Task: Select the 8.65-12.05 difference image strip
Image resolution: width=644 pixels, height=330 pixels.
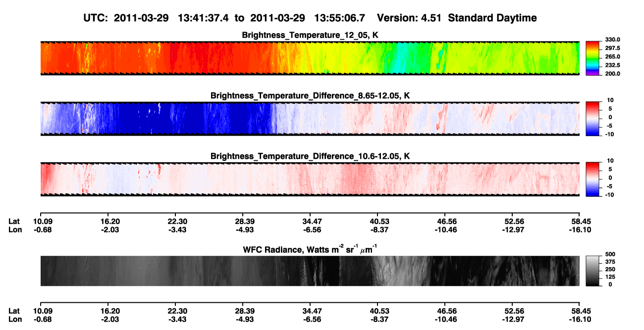Action: [x=310, y=118]
